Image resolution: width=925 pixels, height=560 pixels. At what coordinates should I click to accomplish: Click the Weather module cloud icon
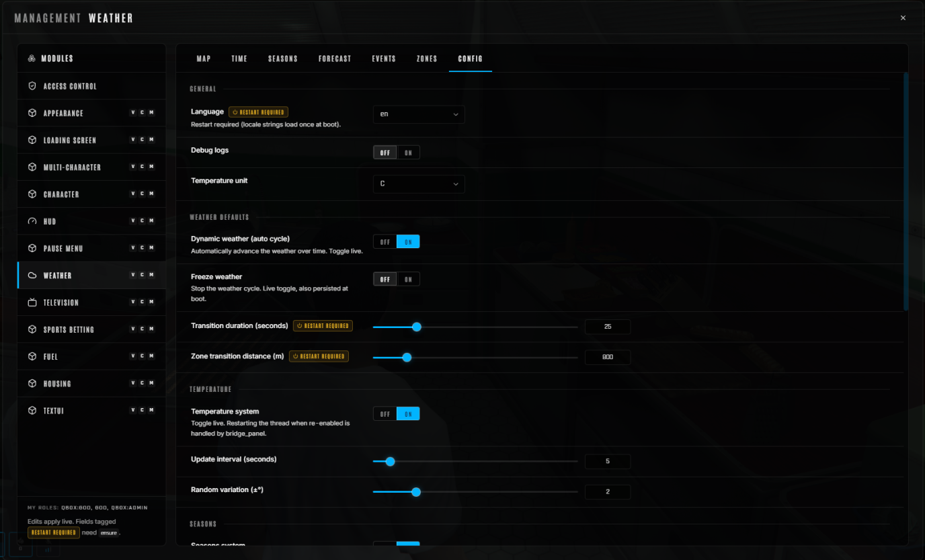pyautogui.click(x=32, y=275)
